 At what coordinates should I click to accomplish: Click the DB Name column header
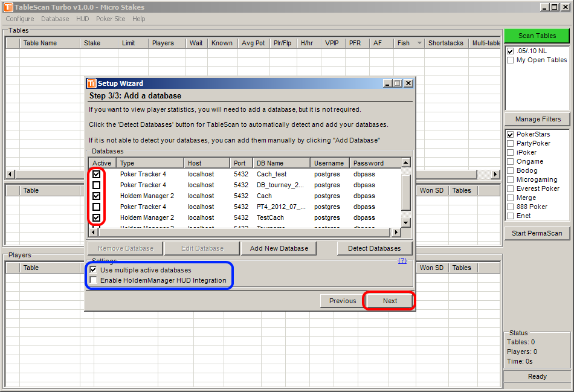[281, 163]
